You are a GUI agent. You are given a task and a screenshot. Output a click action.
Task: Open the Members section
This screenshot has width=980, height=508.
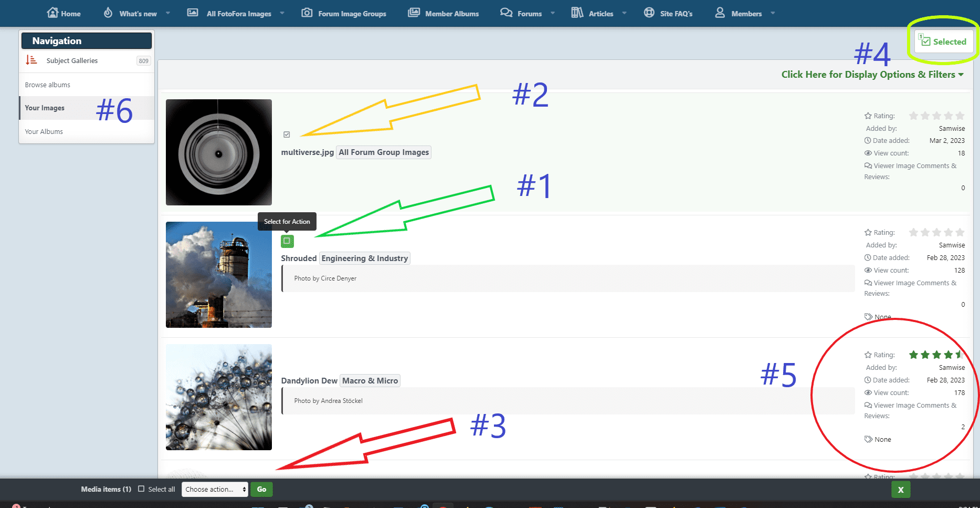pos(746,14)
